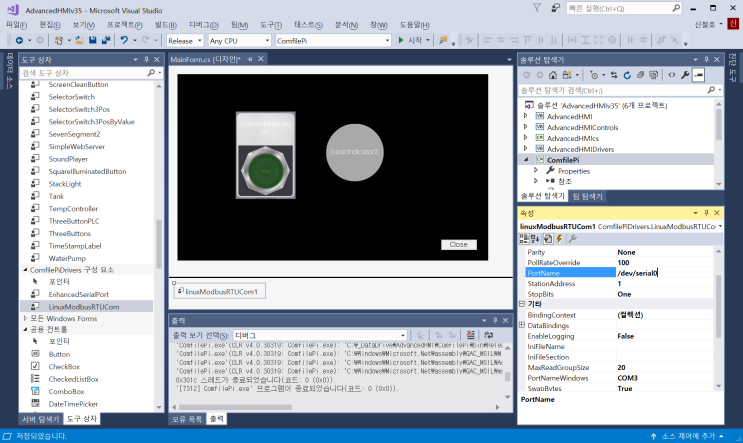Open the 디버그 (Debug) menu
This screenshot has width=743, height=443.
click(202, 22)
